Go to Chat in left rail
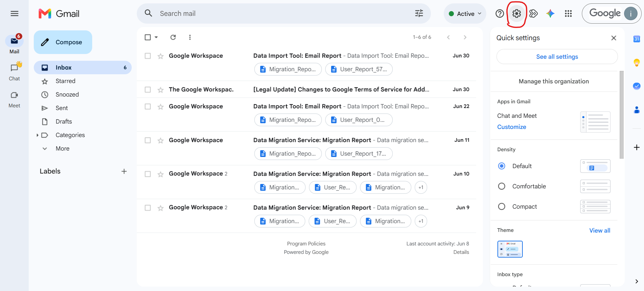 click(14, 72)
